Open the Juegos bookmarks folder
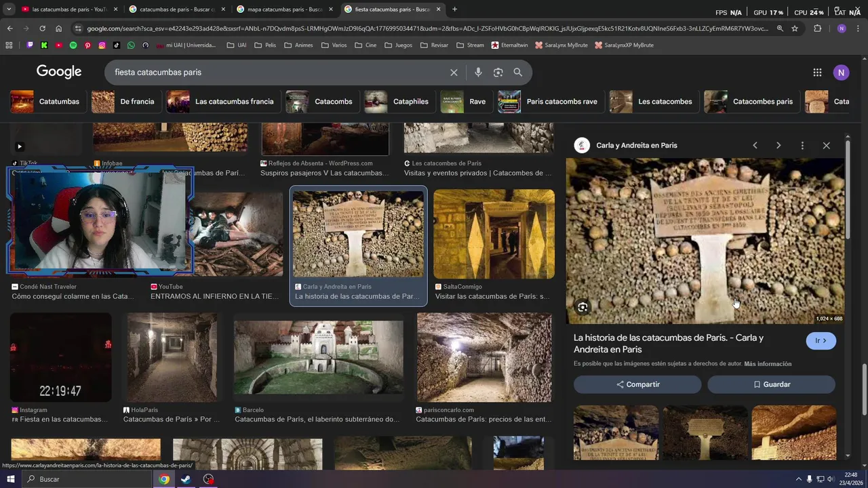This screenshot has width=868, height=488. click(x=398, y=45)
